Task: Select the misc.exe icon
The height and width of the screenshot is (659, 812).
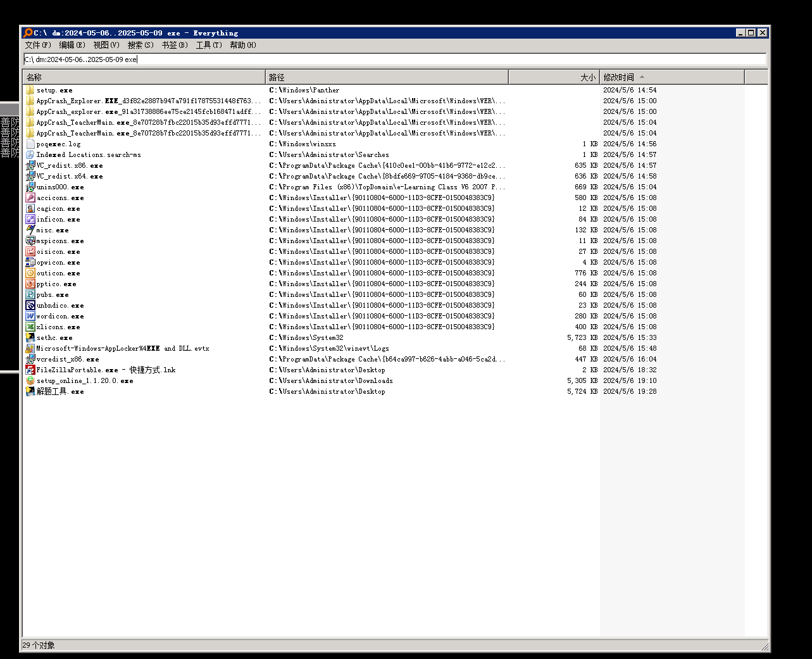Action: (x=30, y=230)
